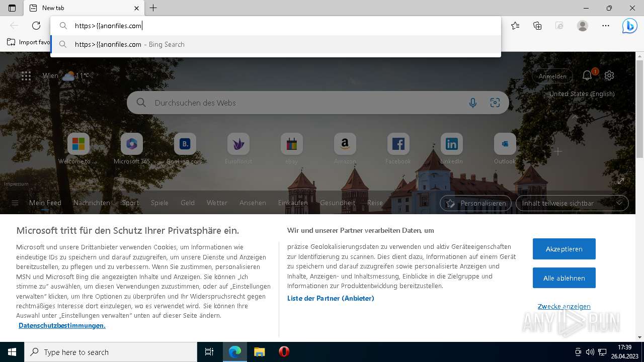Image resolution: width=644 pixels, height=362 pixels.
Task: Open the Facebook quick link
Action: click(398, 149)
